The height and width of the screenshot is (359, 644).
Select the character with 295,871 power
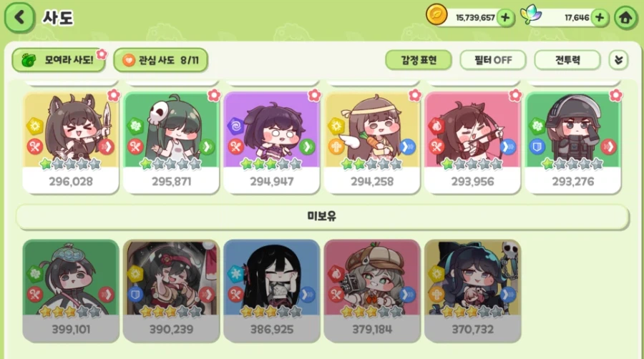(171, 142)
